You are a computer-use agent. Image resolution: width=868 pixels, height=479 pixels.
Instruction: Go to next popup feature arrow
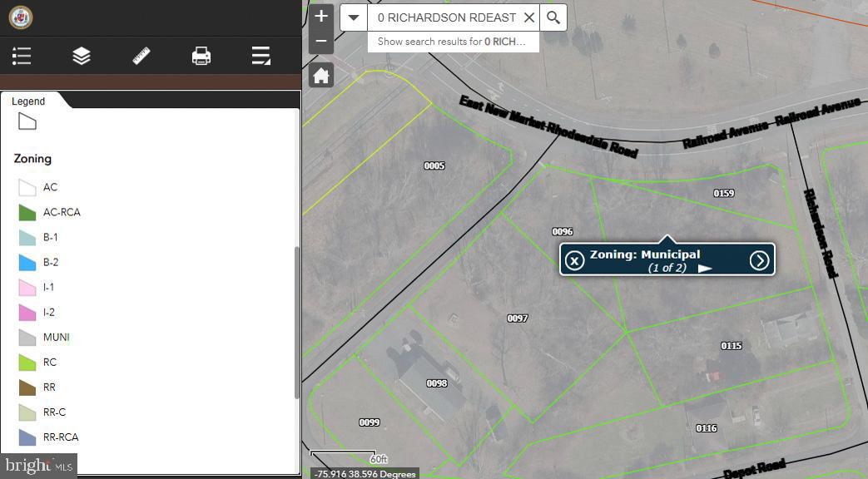pyautogui.click(x=760, y=260)
